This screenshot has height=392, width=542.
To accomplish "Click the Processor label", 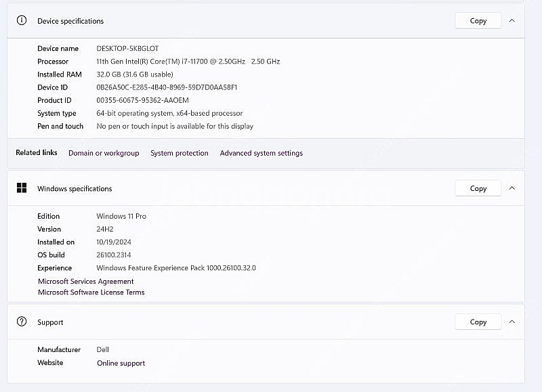I will click(x=53, y=62).
